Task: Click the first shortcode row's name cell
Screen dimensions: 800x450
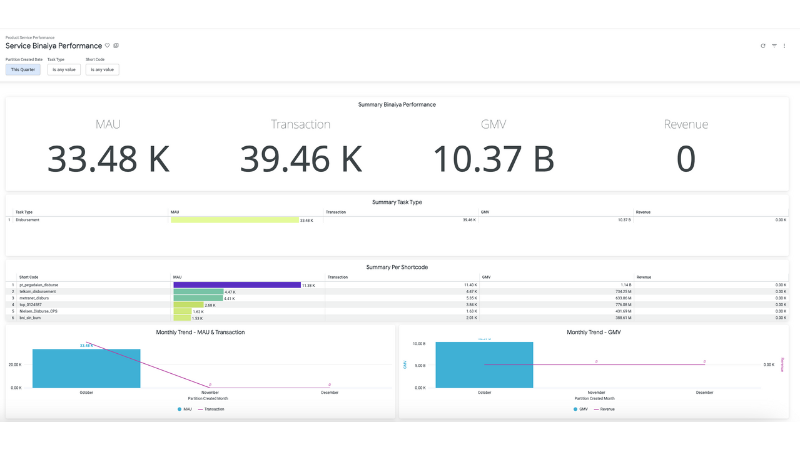Action: click(x=39, y=285)
